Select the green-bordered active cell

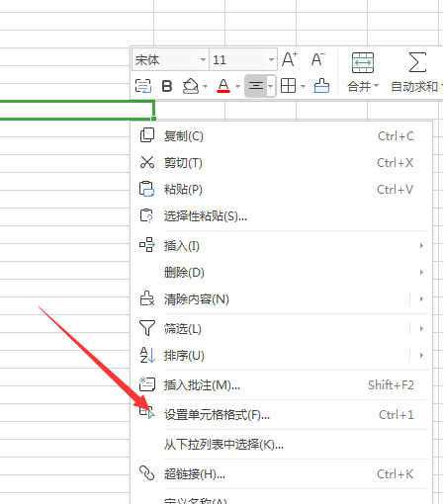click(77, 110)
